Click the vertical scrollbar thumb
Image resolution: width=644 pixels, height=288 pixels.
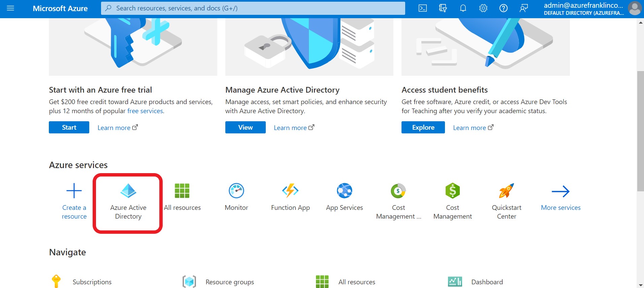[640, 131]
